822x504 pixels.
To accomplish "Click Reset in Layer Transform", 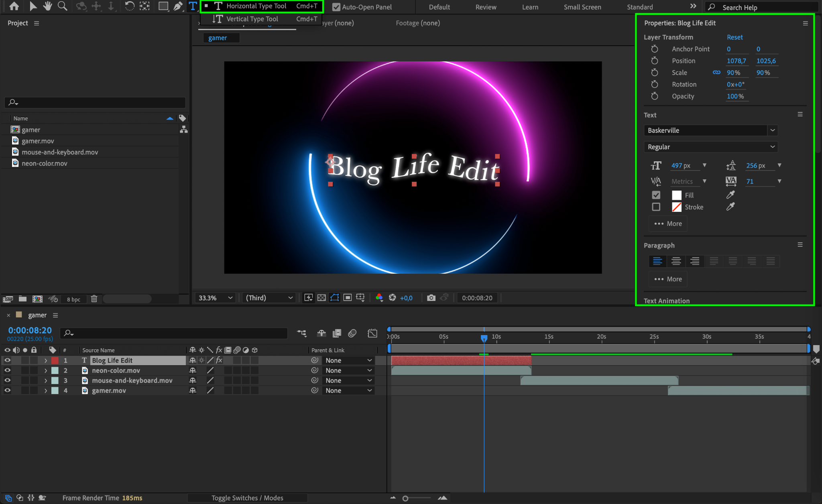I will point(735,37).
